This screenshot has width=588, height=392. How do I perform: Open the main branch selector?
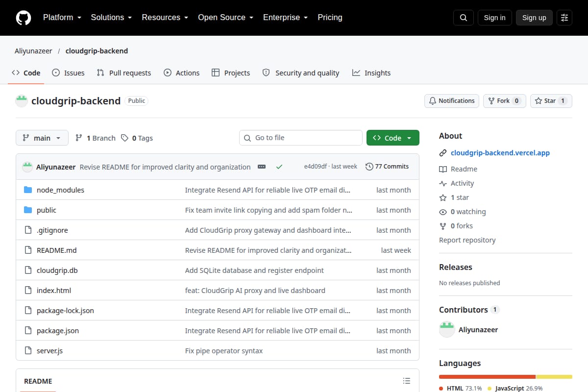42,138
